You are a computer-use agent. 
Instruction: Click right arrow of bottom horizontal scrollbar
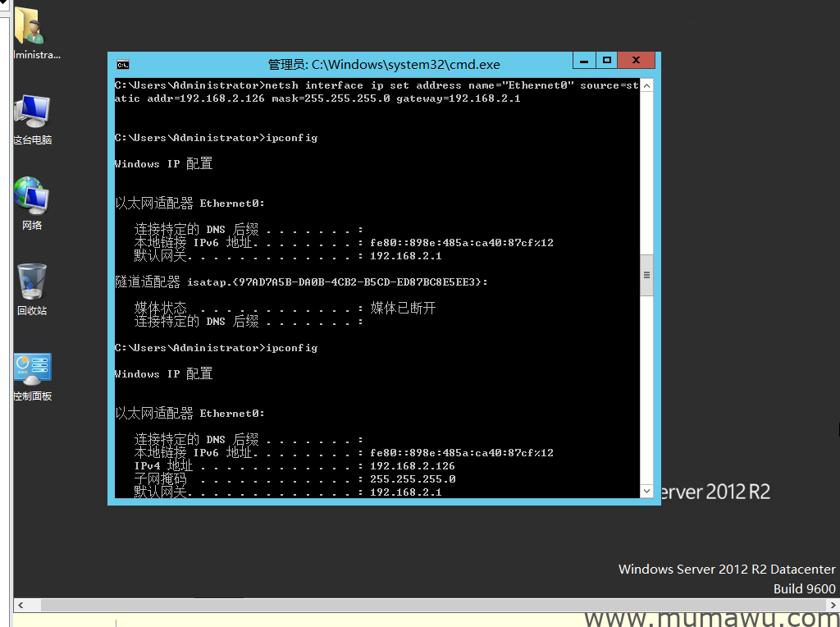tap(833, 606)
